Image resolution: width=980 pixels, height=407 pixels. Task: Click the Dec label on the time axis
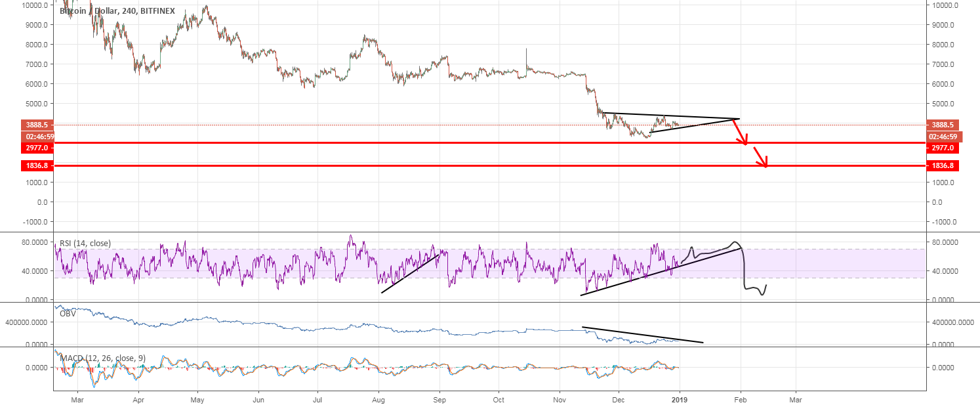[620, 400]
